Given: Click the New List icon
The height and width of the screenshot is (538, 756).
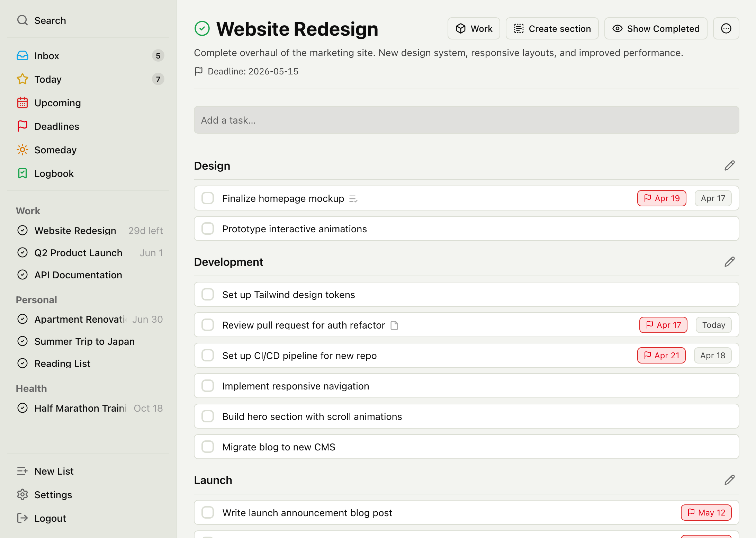Looking at the screenshot, I should tap(22, 471).
